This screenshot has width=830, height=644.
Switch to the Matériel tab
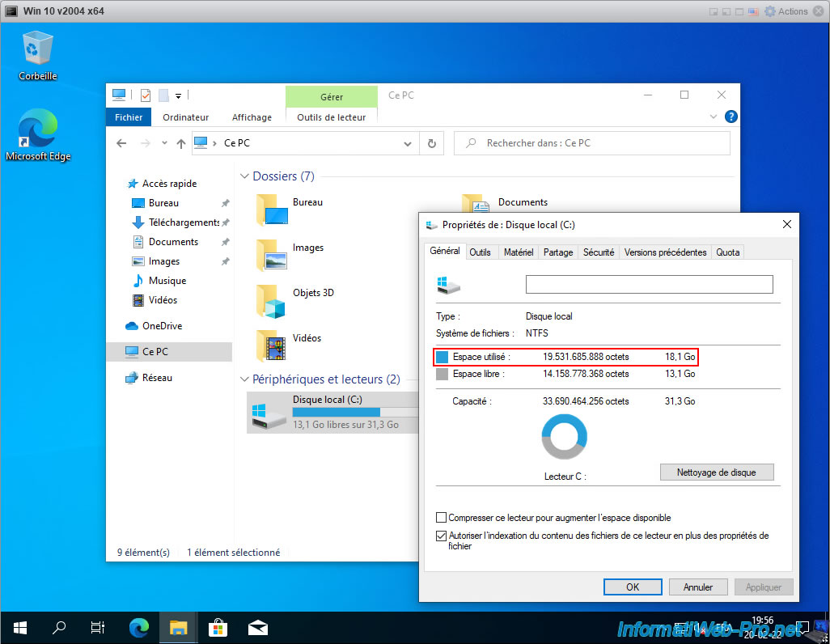[519, 252]
